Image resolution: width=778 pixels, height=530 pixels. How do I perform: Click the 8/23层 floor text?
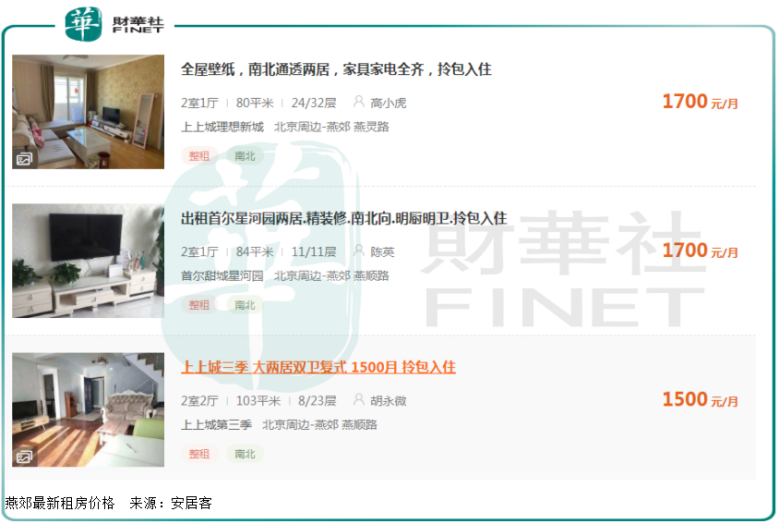coord(317,400)
